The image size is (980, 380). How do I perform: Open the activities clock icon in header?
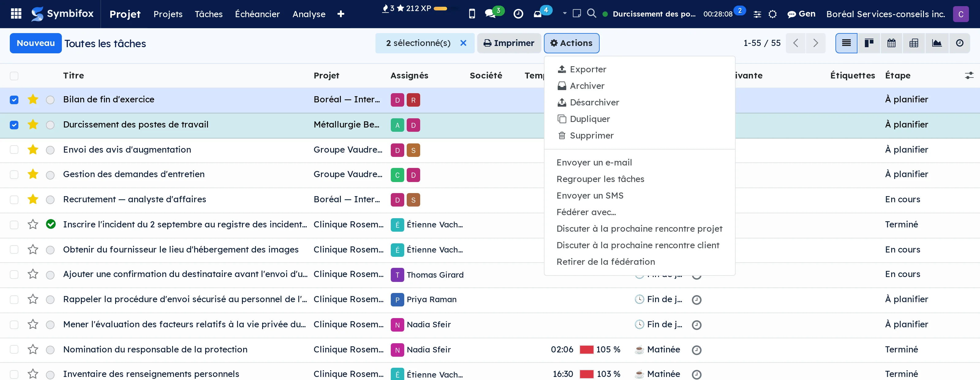[518, 14]
